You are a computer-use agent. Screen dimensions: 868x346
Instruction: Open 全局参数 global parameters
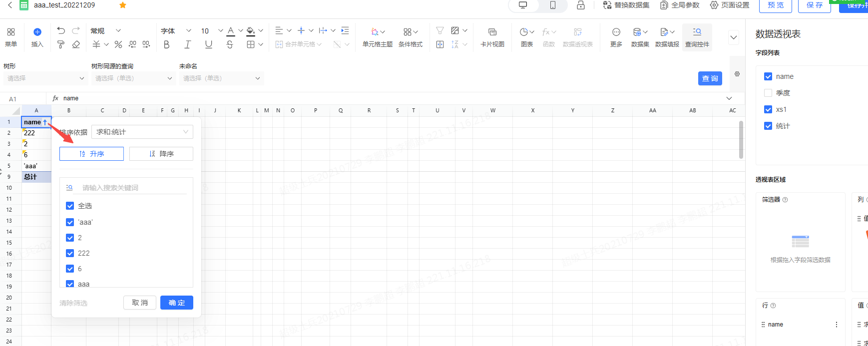pos(680,5)
